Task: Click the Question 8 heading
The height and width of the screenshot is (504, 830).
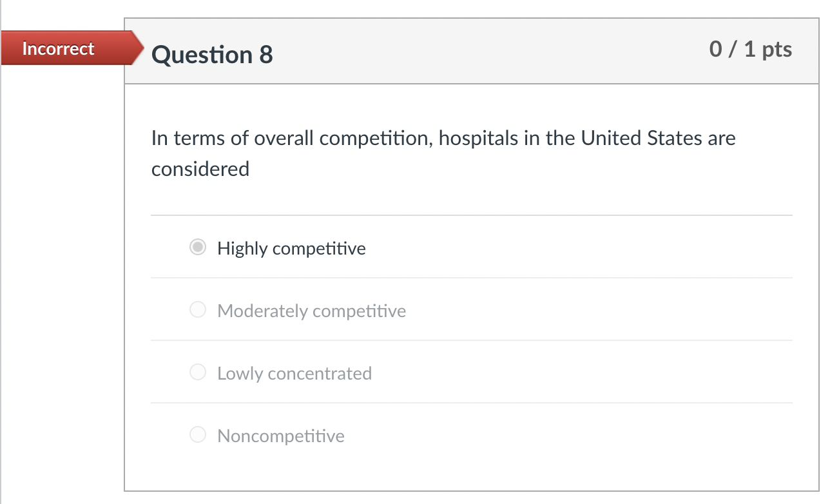Action: tap(213, 55)
